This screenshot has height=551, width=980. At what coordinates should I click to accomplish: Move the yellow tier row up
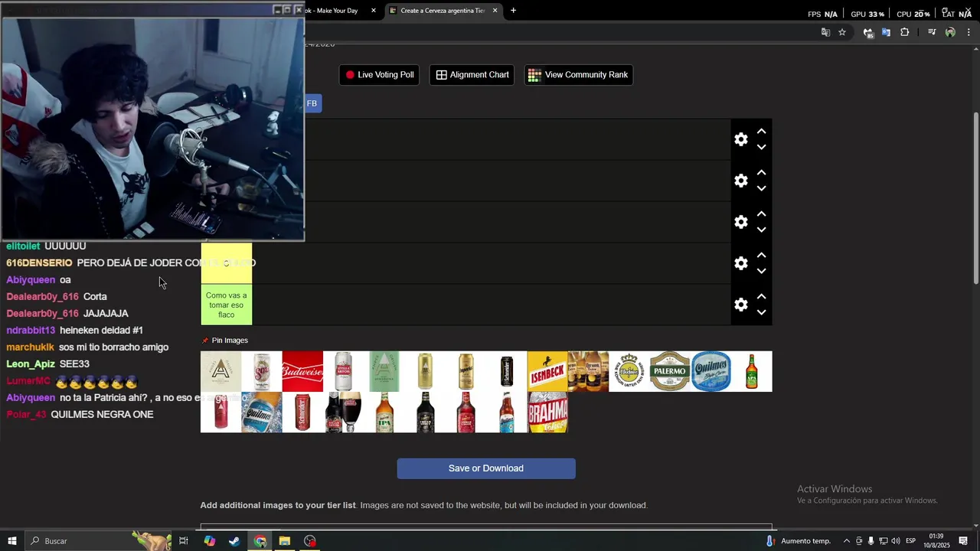761,256
